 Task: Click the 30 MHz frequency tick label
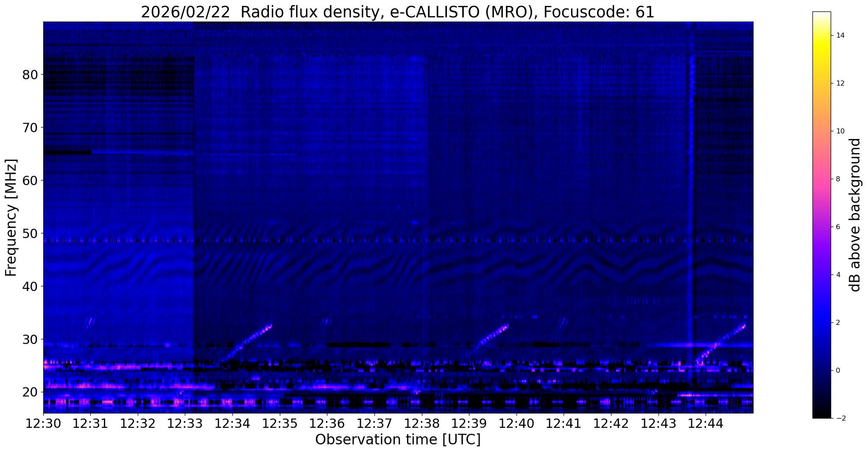pos(30,339)
